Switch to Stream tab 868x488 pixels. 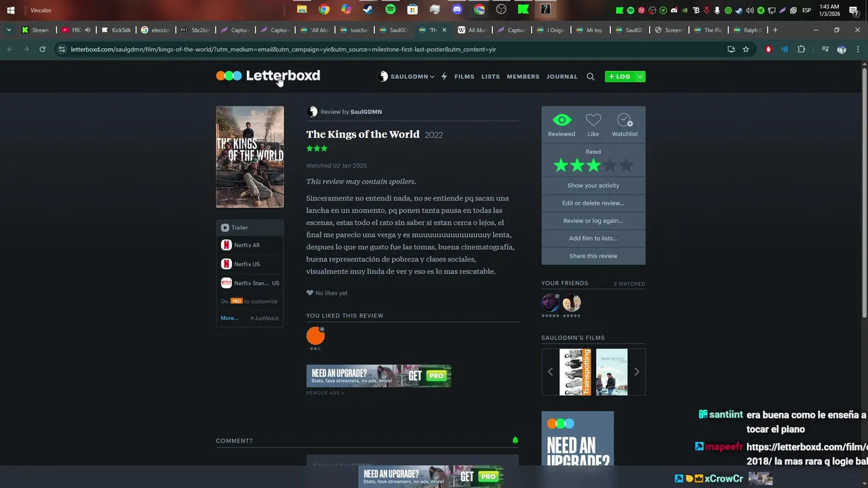tap(36, 30)
